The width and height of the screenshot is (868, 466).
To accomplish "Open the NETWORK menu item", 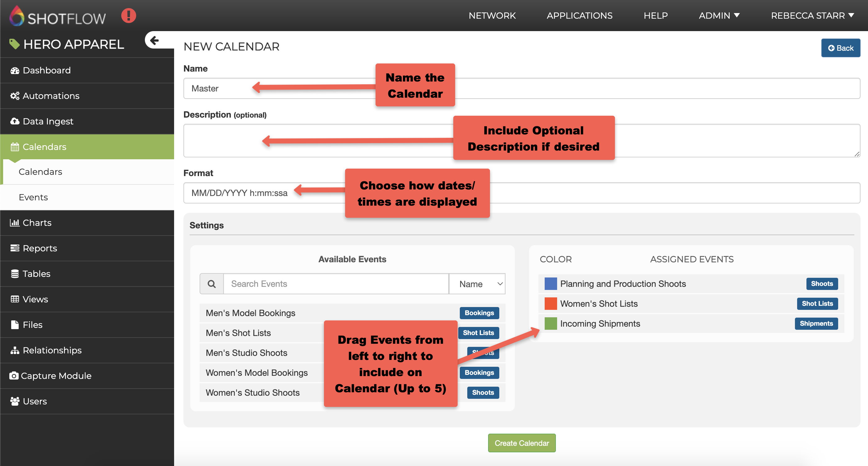I will tap(492, 16).
